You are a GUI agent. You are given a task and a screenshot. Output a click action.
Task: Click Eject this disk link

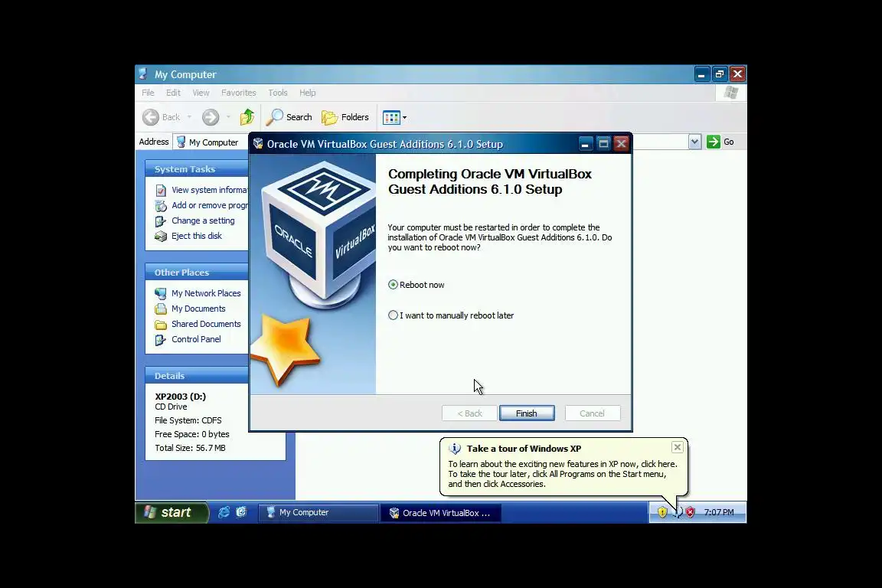click(x=197, y=236)
